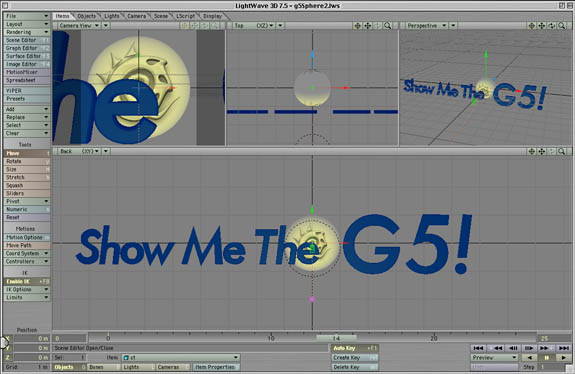This screenshot has height=374, width=575.
Task: Step back one frame
Action: click(x=513, y=348)
